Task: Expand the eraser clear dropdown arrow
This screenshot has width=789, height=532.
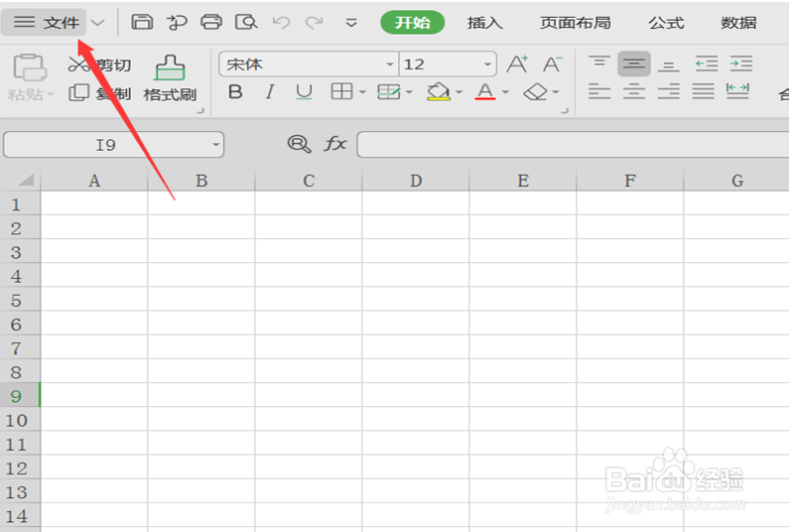Action: 556,92
